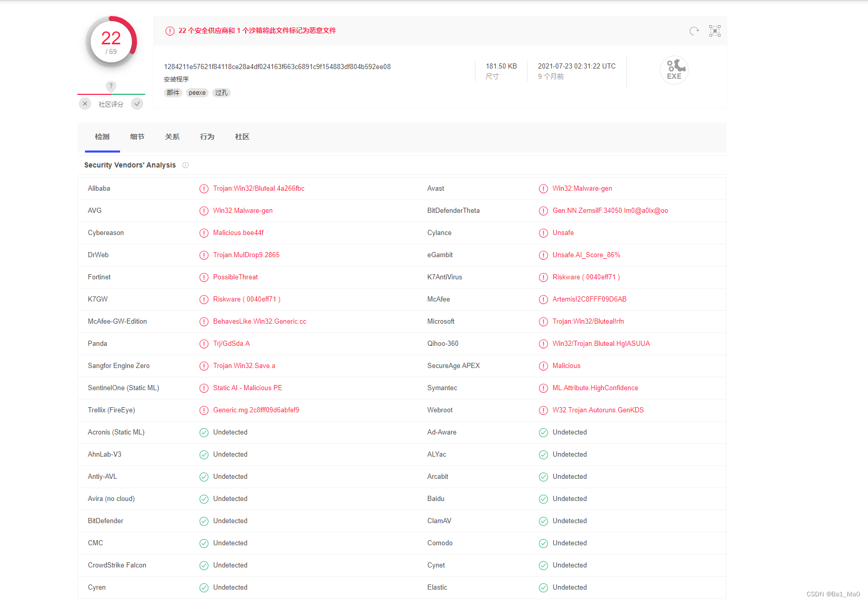Click Trojan:Win32/Bluteal!rfn Microsoft result
This screenshot has height=602, width=868.
click(588, 322)
